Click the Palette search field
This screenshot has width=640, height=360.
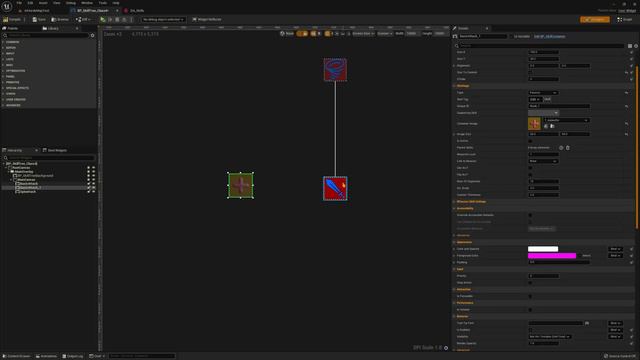point(46,36)
